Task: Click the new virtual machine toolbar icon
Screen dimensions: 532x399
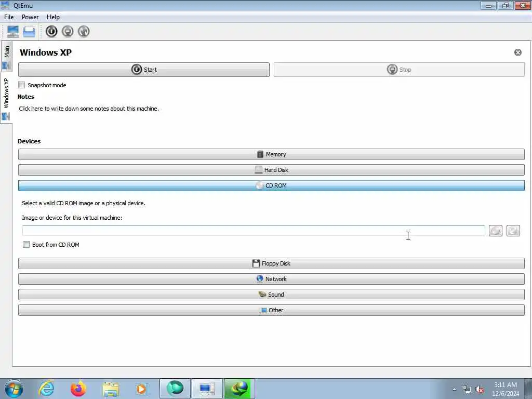Action: (x=13, y=32)
